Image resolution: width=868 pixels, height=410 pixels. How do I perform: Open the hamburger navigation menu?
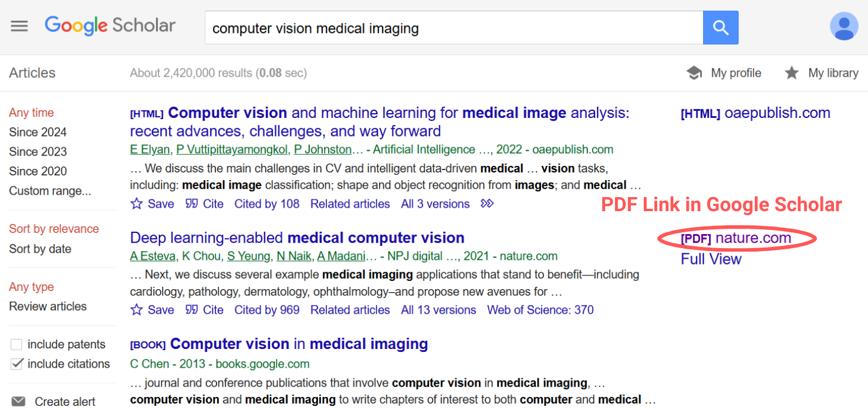click(19, 25)
